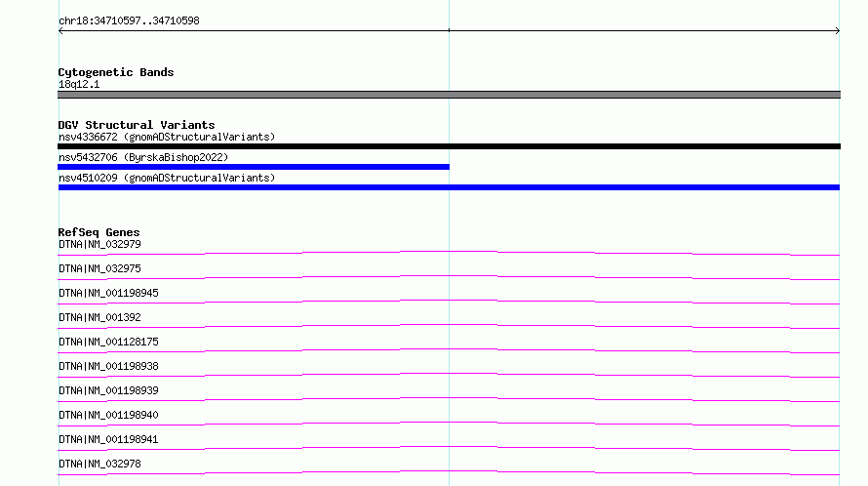This screenshot has height=486, width=868.
Task: Select transcript DTNA|NM_001198939
Action: (x=108, y=390)
